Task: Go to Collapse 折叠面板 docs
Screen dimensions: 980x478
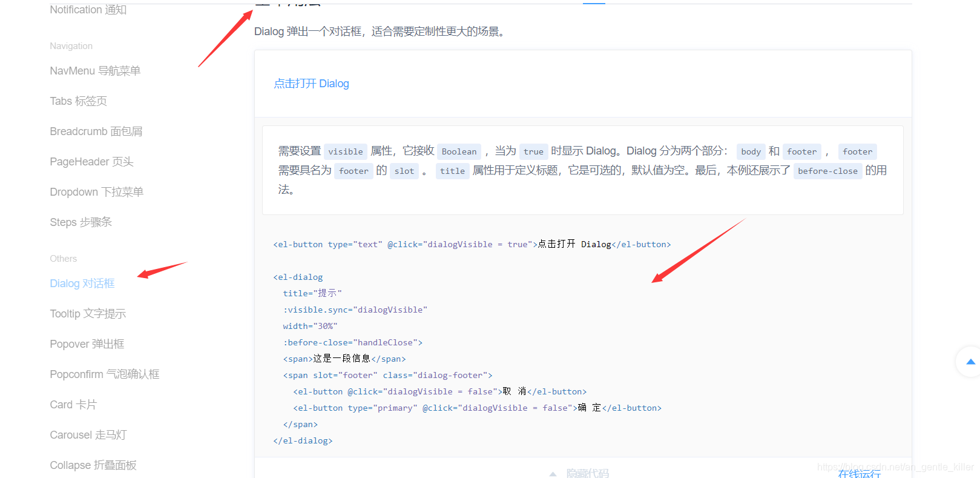Action: coord(93,465)
